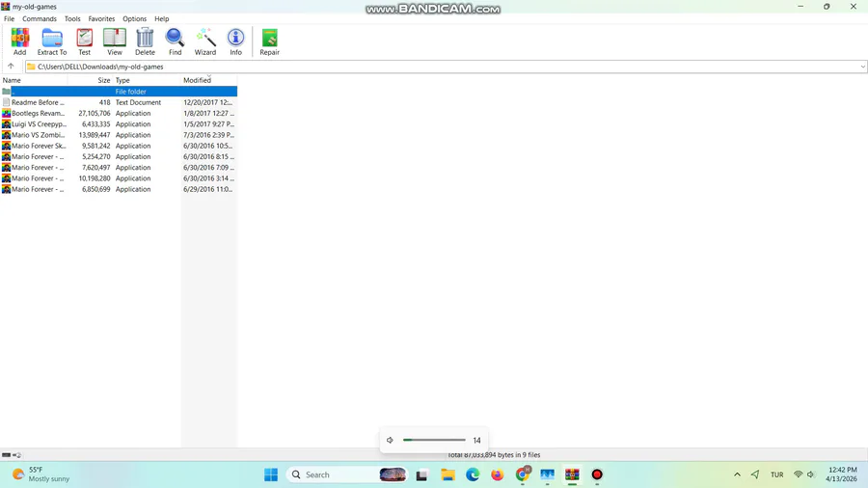The height and width of the screenshot is (488, 868).
Task: Open the Commands menu
Action: 40,19
